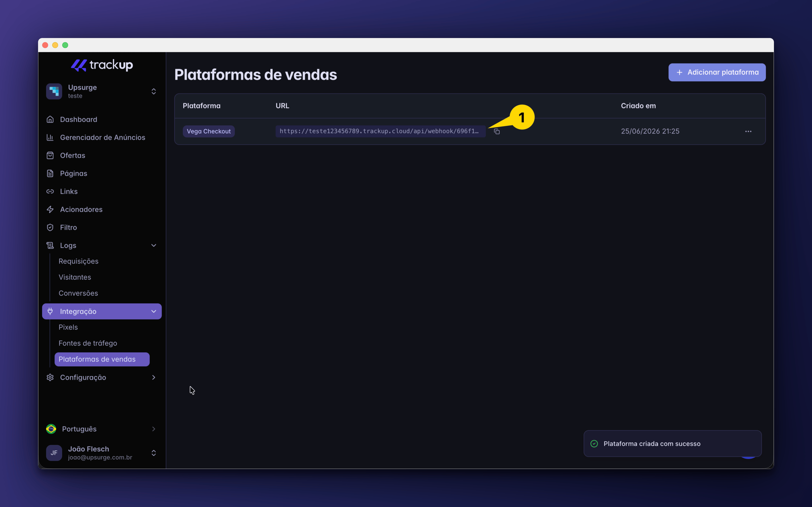Click the Vega Checkout platform badge
Viewport: 812px width, 507px height.
tap(209, 131)
